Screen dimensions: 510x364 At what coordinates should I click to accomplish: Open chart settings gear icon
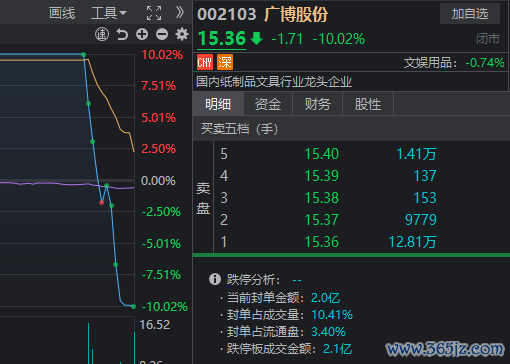182,34
